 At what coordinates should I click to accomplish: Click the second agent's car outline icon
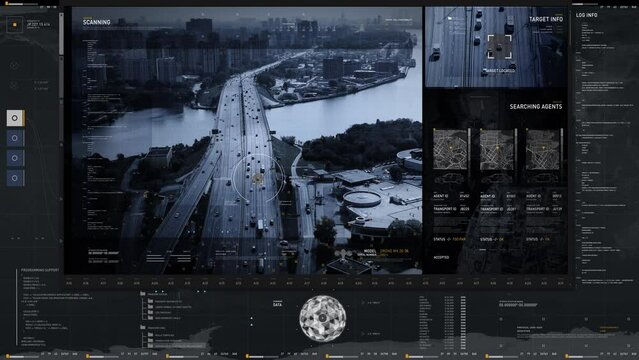tap(496, 179)
